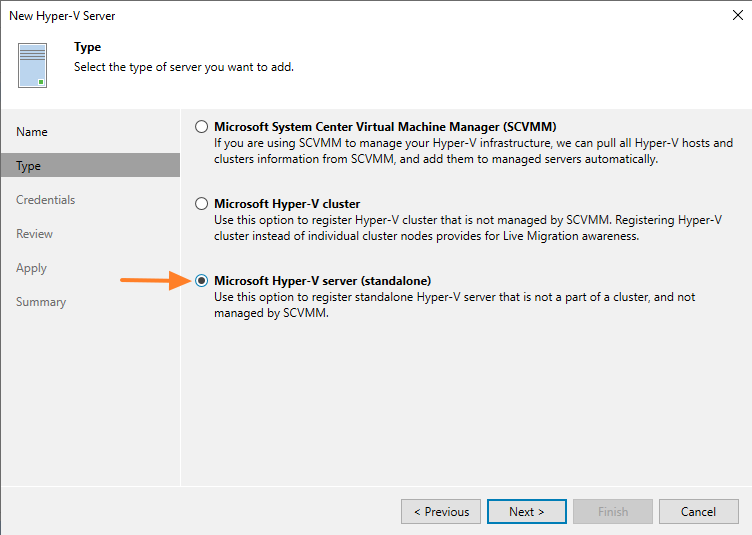Open the Credentials step in sidebar
Screen dimensions: 752x535
coord(46,200)
